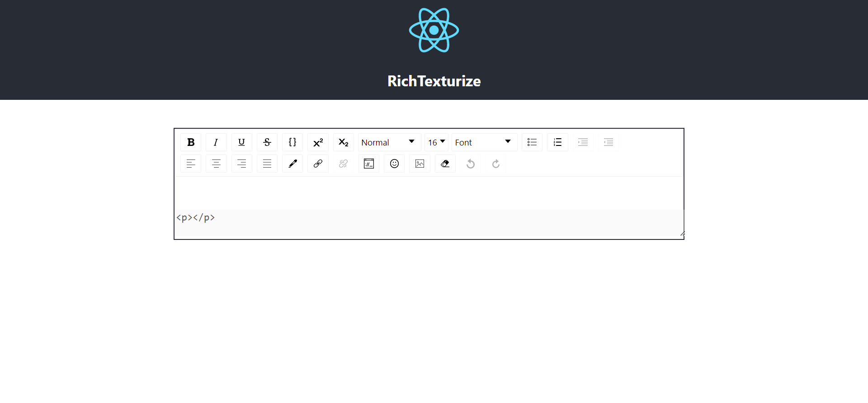Open the Font family dropdown
The height and width of the screenshot is (403, 868).
click(x=484, y=142)
